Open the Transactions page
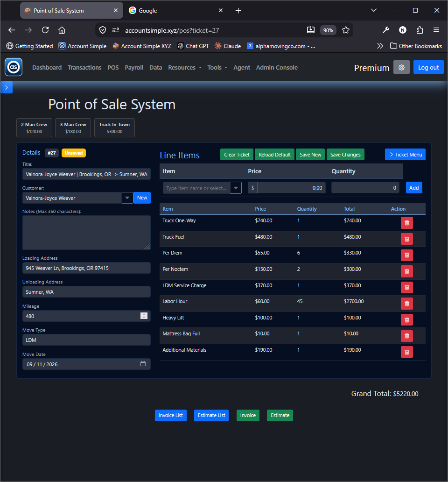This screenshot has height=482, width=448. point(84,67)
